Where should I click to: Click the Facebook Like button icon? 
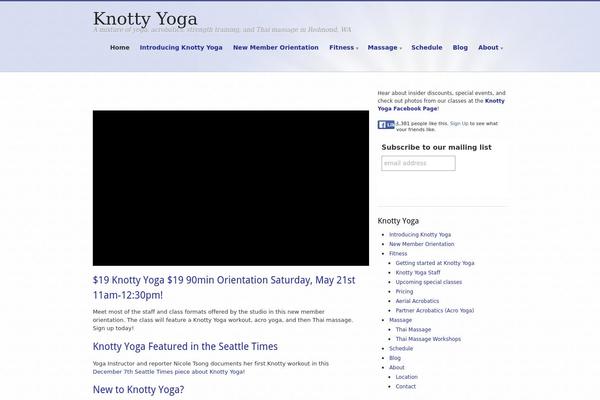[386, 125]
